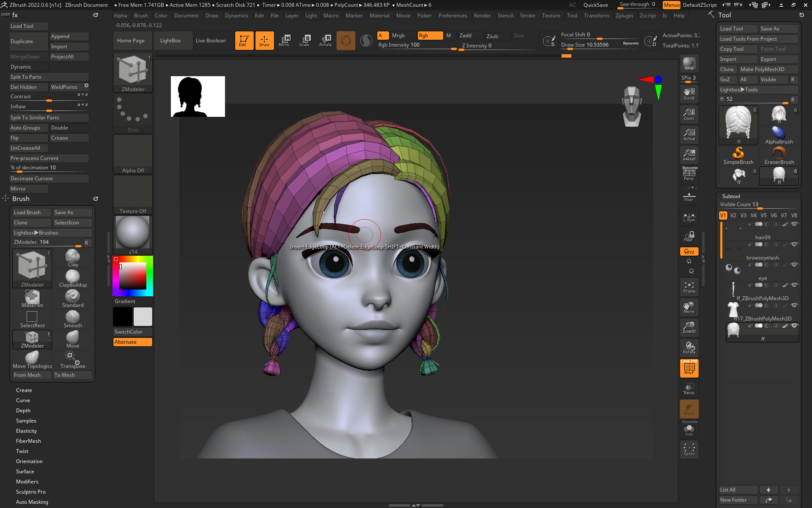Click the reference silhouette thumbnail
This screenshot has height=508, width=812.
pos(198,97)
